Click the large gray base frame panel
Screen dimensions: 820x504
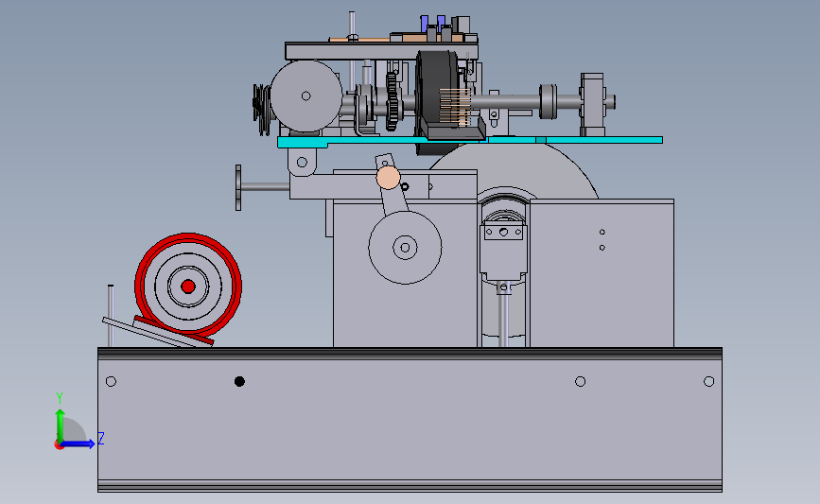[410, 420]
